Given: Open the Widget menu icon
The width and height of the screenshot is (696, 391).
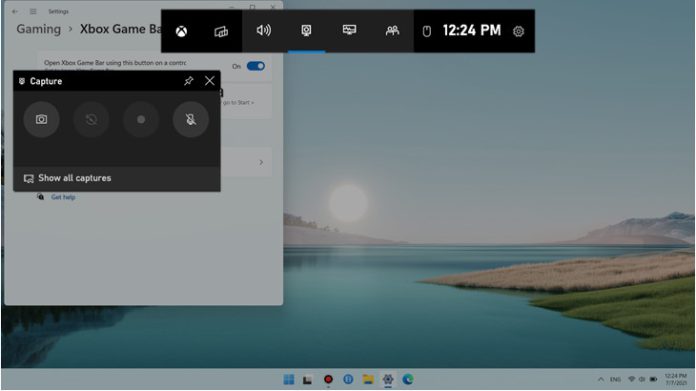Looking at the screenshot, I should (221, 31).
